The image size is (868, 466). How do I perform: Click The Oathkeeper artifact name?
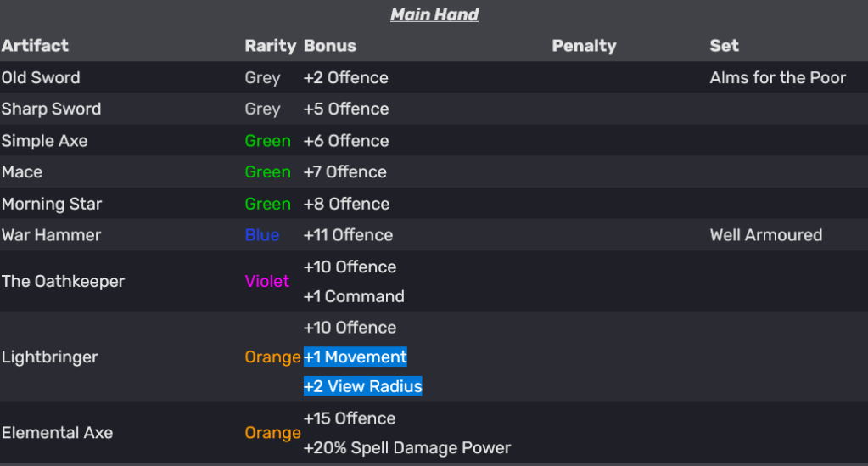click(x=63, y=282)
